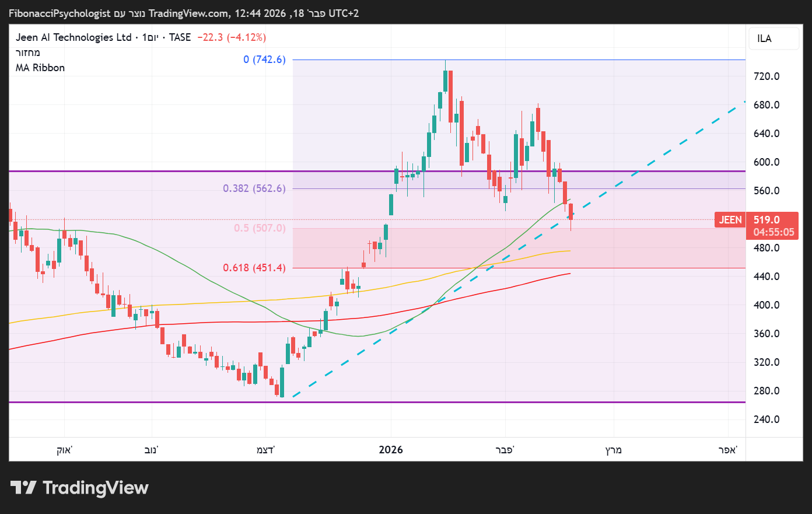Image resolution: width=812 pixels, height=514 pixels.
Task: Select the 2026 year label on time axis
Action: click(x=391, y=450)
